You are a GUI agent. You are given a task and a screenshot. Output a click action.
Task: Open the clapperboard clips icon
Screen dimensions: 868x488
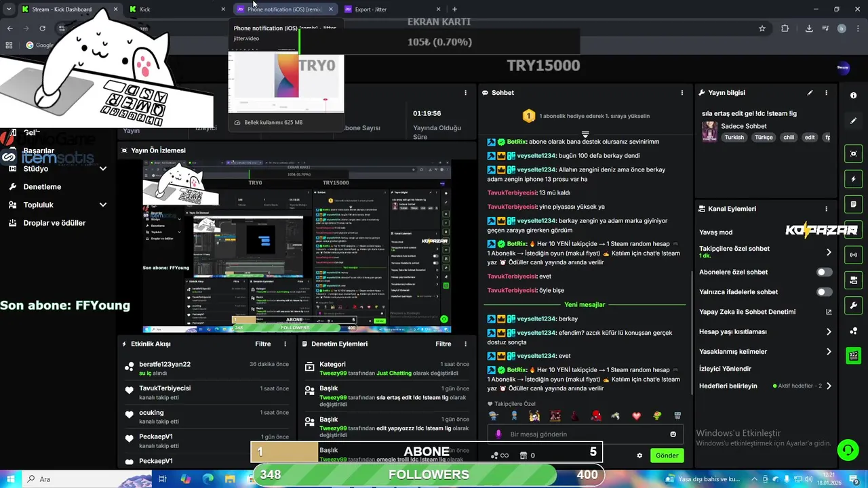click(x=853, y=355)
